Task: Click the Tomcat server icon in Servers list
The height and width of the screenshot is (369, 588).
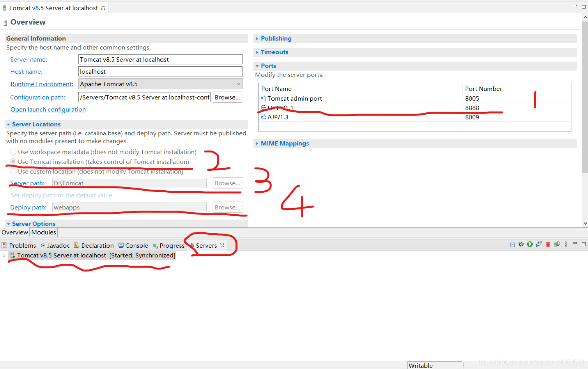Action: click(12, 255)
